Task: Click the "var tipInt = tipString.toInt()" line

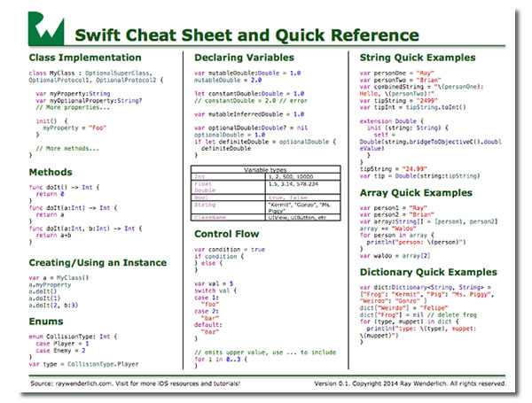Action: click(413, 107)
